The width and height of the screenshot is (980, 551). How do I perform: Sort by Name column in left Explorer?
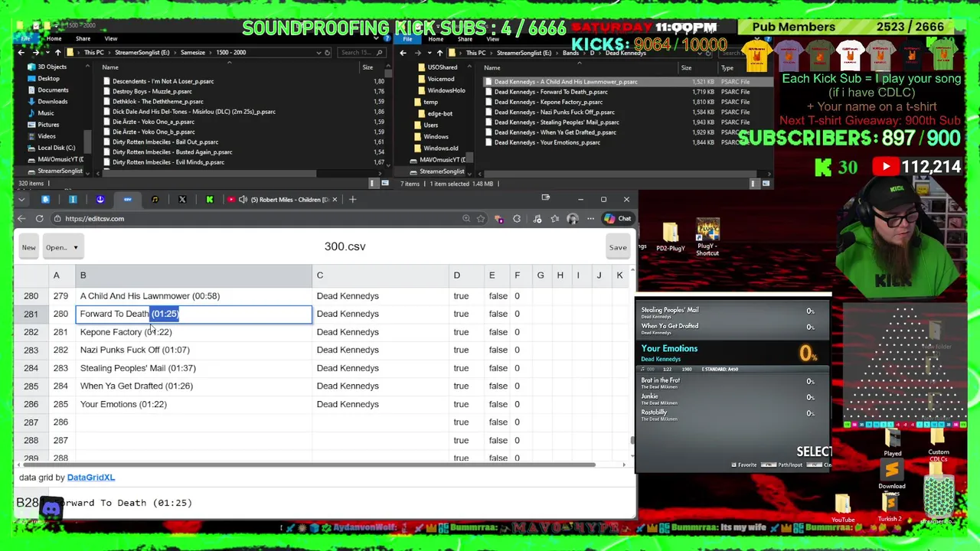pyautogui.click(x=110, y=67)
